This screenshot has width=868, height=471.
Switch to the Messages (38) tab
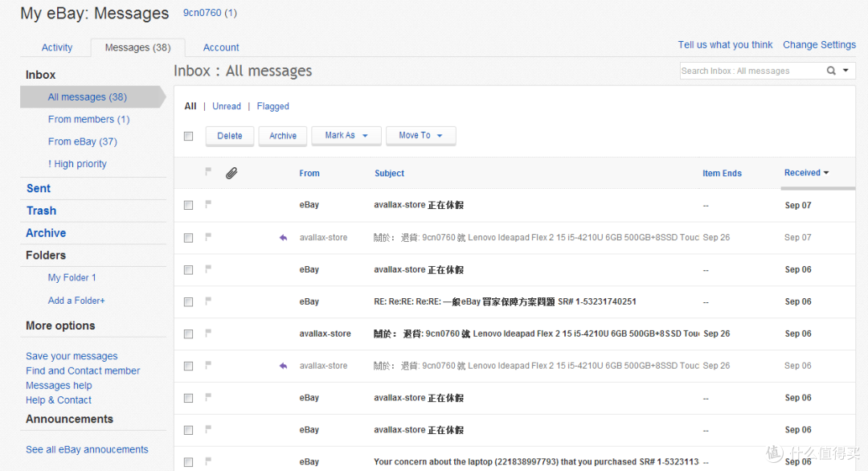tap(138, 47)
